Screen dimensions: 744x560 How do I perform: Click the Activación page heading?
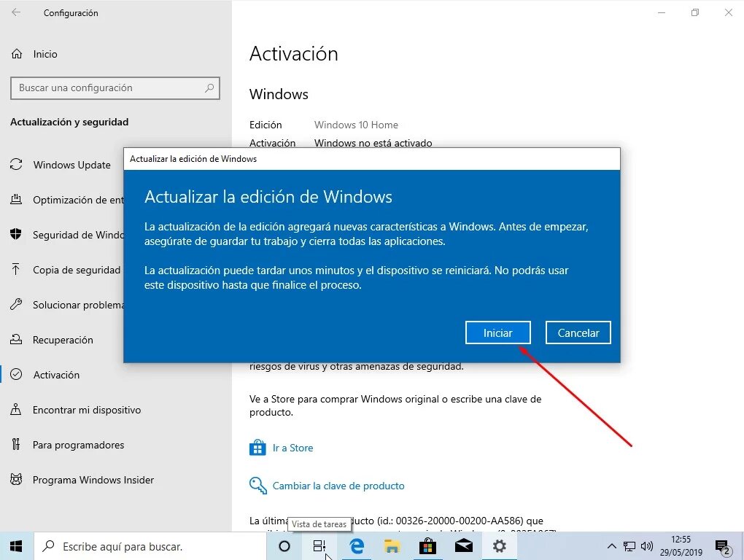[294, 53]
